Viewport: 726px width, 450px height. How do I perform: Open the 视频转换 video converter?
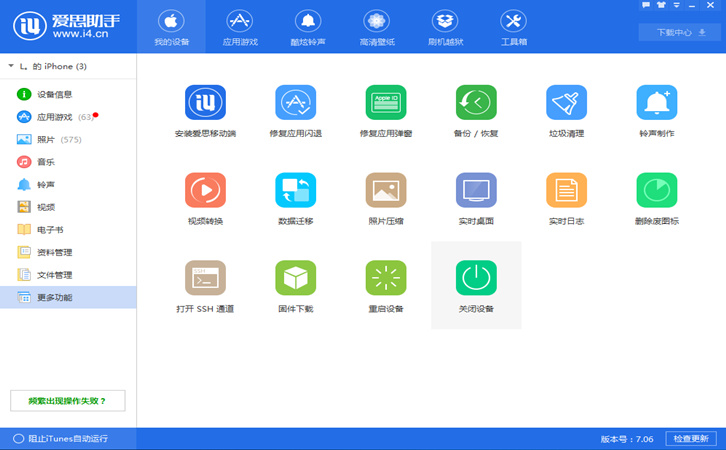(205, 190)
